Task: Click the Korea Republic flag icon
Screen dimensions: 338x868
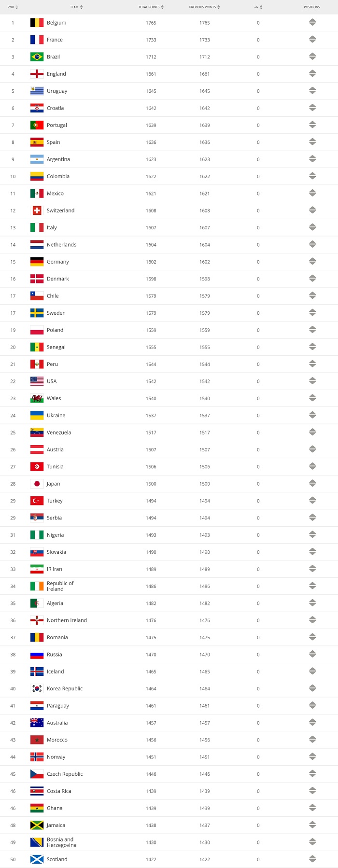Action: pos(37,688)
